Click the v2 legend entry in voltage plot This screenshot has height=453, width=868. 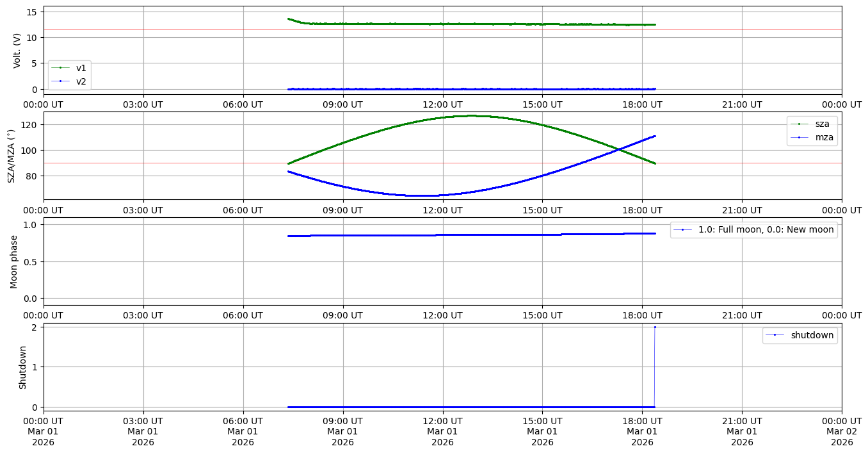(x=81, y=81)
